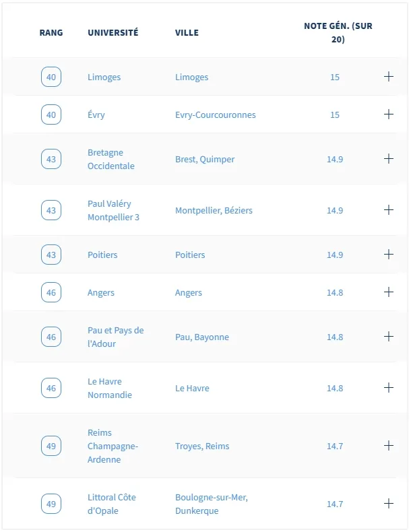Expand Pau et Pays de l'Adour row
Viewport: 411px width, 532px height.
coord(389,337)
